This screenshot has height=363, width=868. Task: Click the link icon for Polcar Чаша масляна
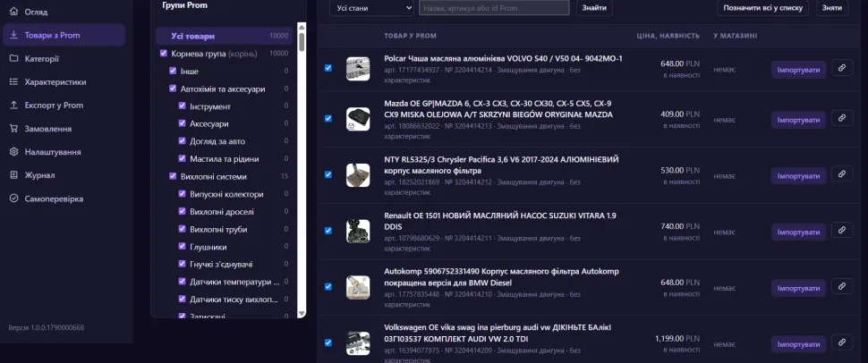click(842, 68)
